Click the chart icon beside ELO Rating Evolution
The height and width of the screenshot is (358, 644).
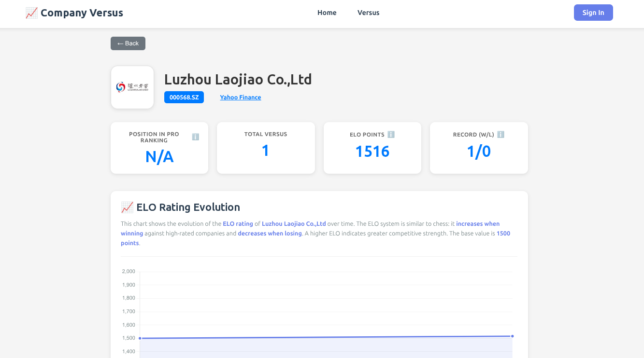pyautogui.click(x=127, y=207)
